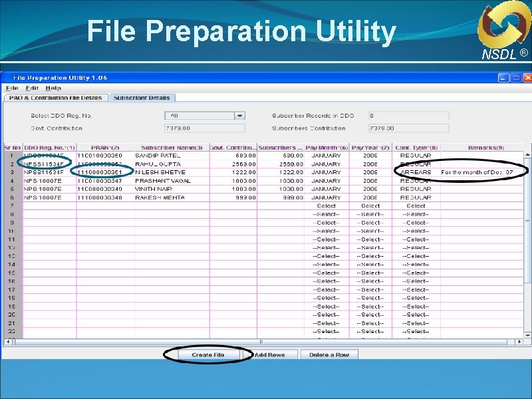Click the vertical scrollbar down arrow

[x=527, y=335]
